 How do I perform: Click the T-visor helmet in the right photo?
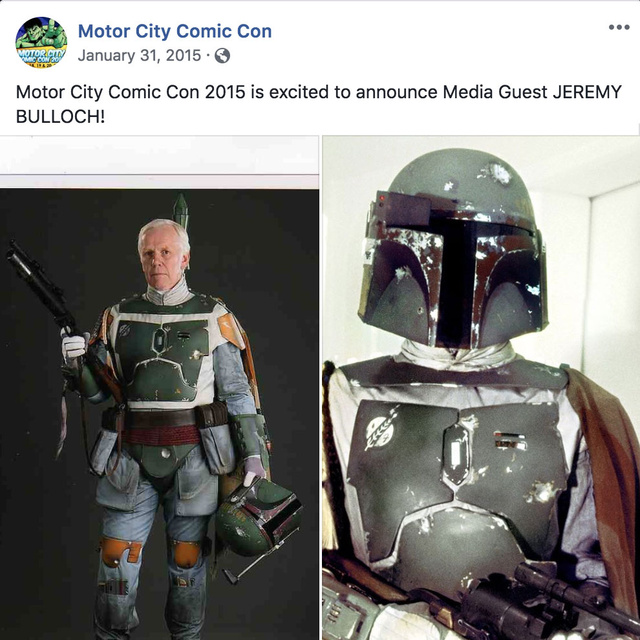[x=454, y=250]
